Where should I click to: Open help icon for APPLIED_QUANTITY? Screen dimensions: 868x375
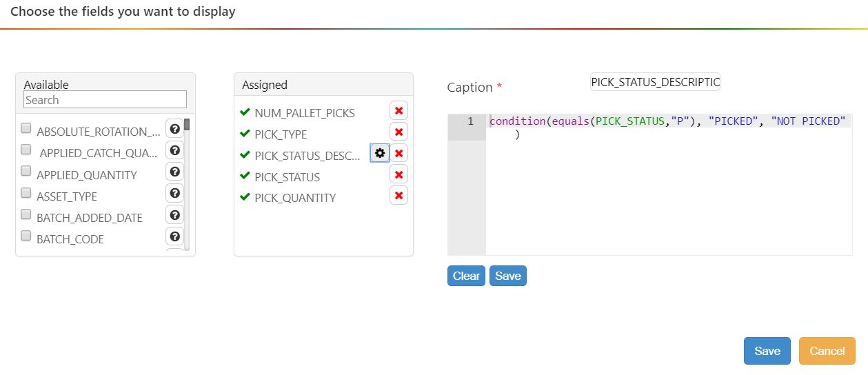[x=175, y=172]
